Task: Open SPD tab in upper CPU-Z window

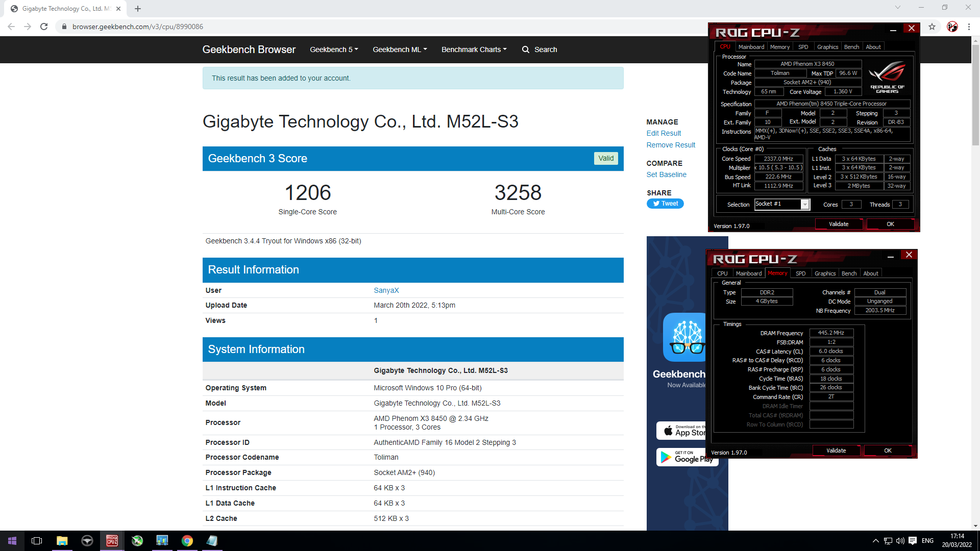Action: pos(803,47)
